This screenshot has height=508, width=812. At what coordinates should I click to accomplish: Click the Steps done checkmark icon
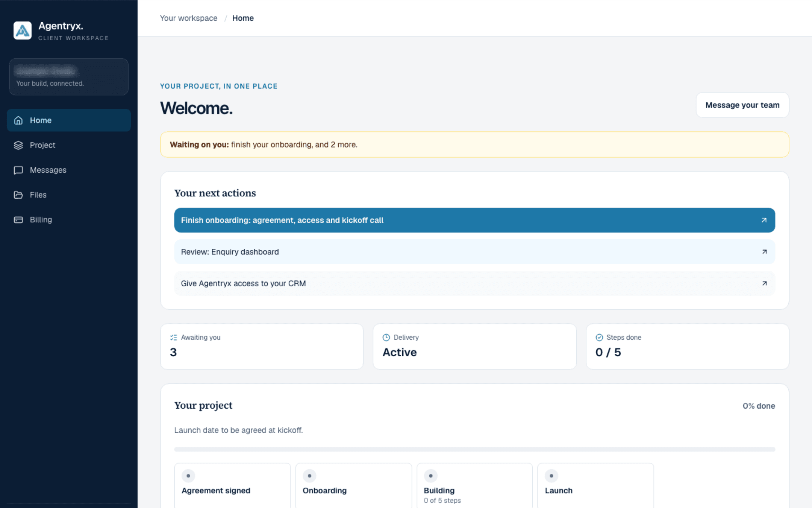pyautogui.click(x=599, y=338)
